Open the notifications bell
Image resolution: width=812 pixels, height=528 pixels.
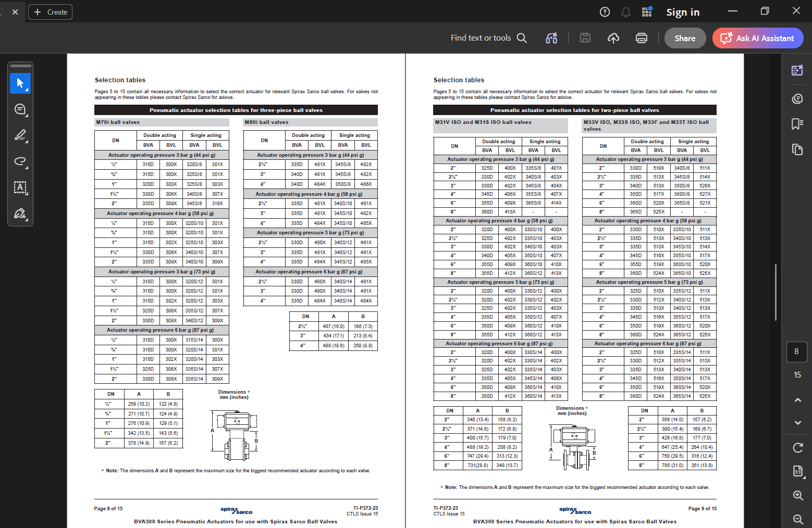[626, 12]
